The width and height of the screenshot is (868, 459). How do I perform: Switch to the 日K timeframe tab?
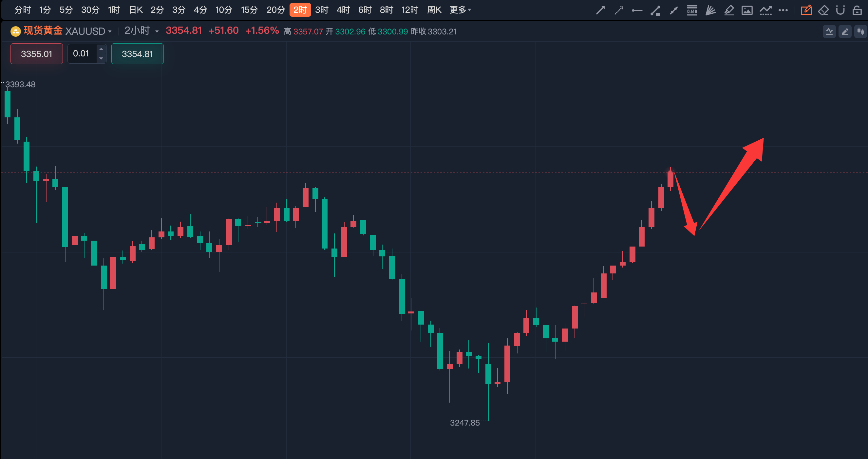click(x=136, y=10)
